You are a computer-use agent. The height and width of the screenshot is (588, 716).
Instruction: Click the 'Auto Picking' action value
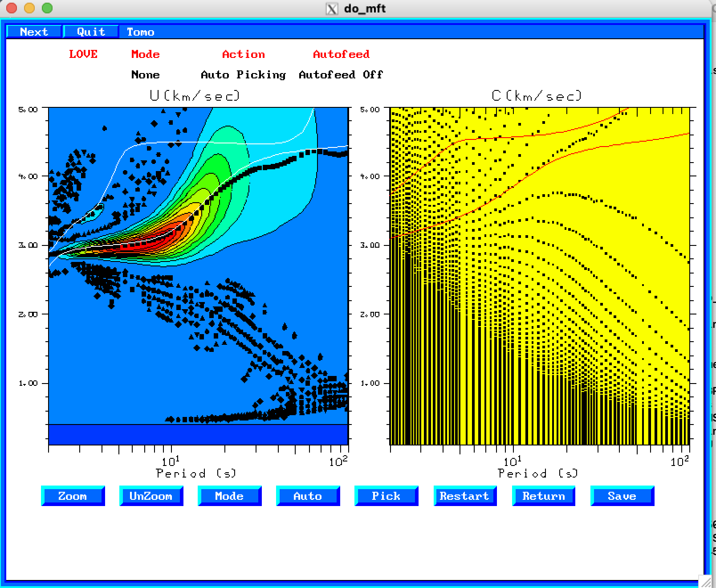(x=243, y=74)
